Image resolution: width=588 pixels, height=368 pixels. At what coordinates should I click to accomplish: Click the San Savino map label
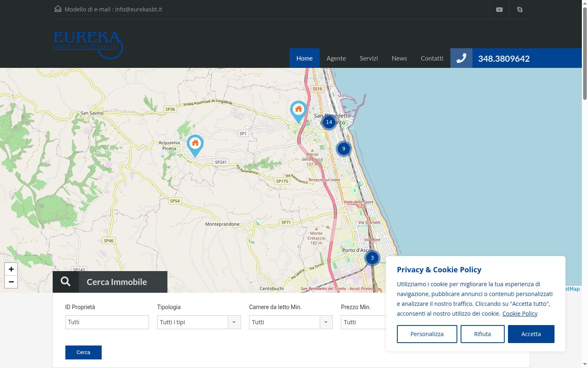point(92,113)
